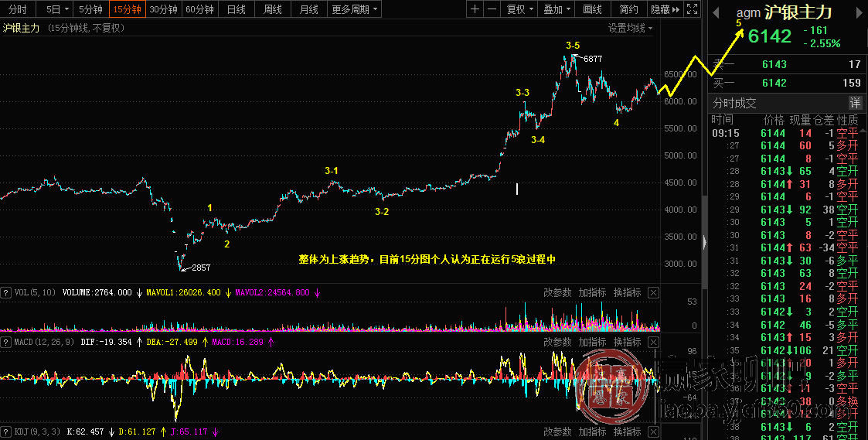
Task: Zoom out chart with minus icon
Action: (x=492, y=9)
